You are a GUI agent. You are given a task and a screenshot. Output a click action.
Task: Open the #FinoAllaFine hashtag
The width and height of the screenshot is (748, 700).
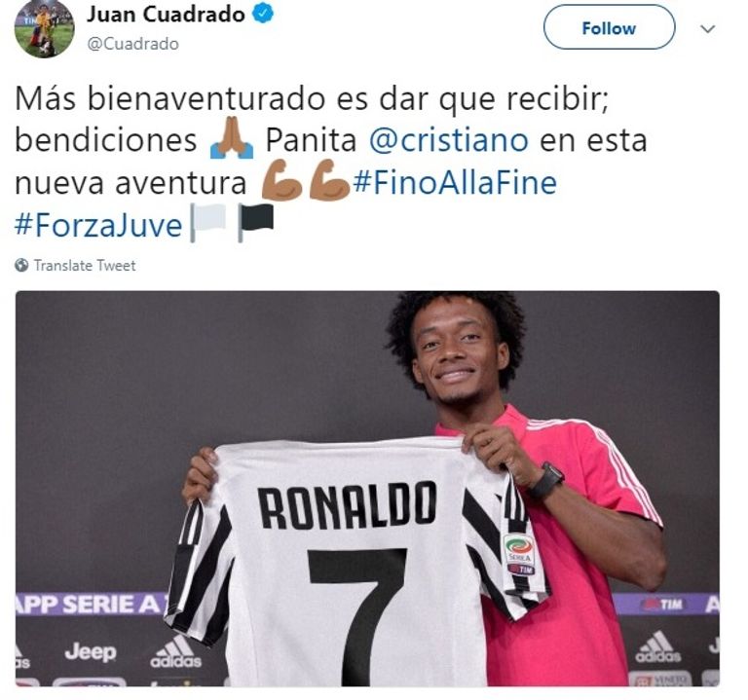[x=455, y=183]
